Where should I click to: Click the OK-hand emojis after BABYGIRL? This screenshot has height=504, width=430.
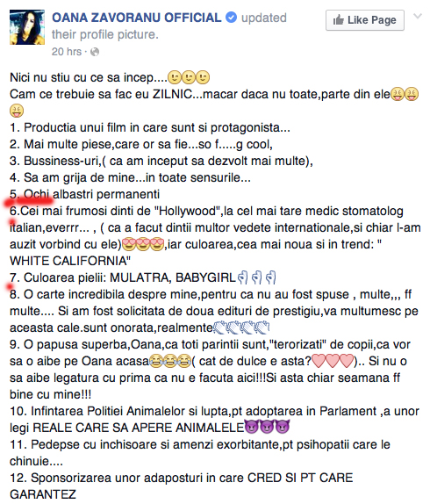pos(256,277)
